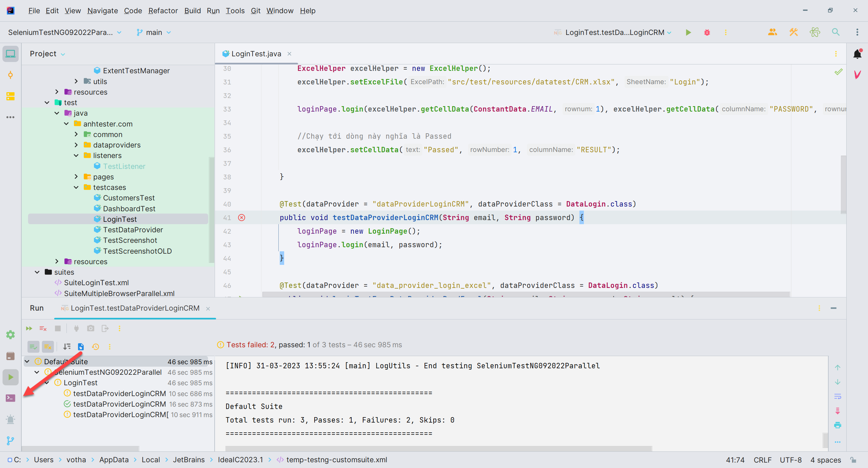Open build tools hammer icon
This screenshot has height=468, width=868.
click(x=793, y=33)
